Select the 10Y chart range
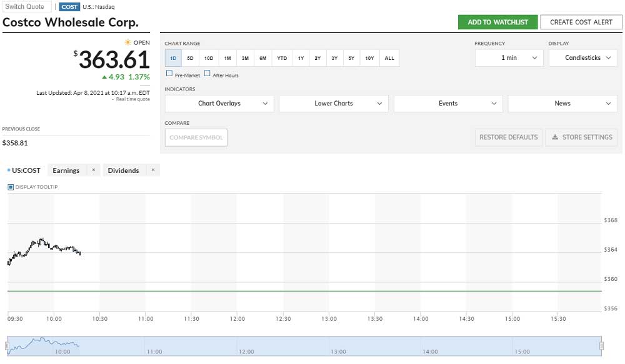Image resolution: width=625 pixels, height=364 pixels. point(369,58)
